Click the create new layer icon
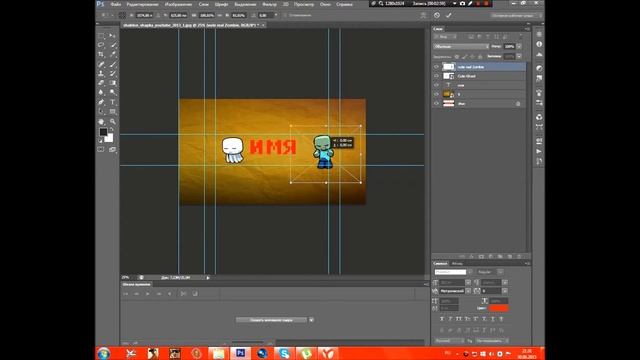640x360 pixels. tap(510, 256)
